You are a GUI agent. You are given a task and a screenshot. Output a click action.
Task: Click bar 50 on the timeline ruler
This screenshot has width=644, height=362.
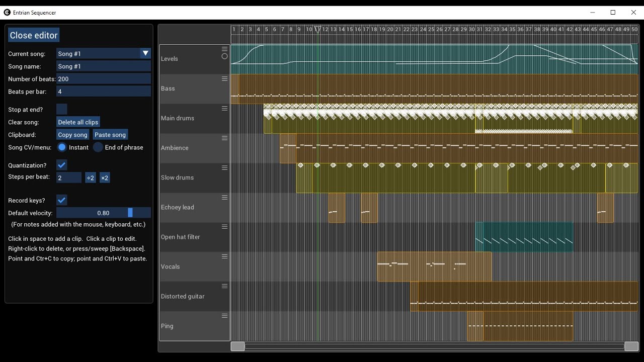(x=634, y=30)
